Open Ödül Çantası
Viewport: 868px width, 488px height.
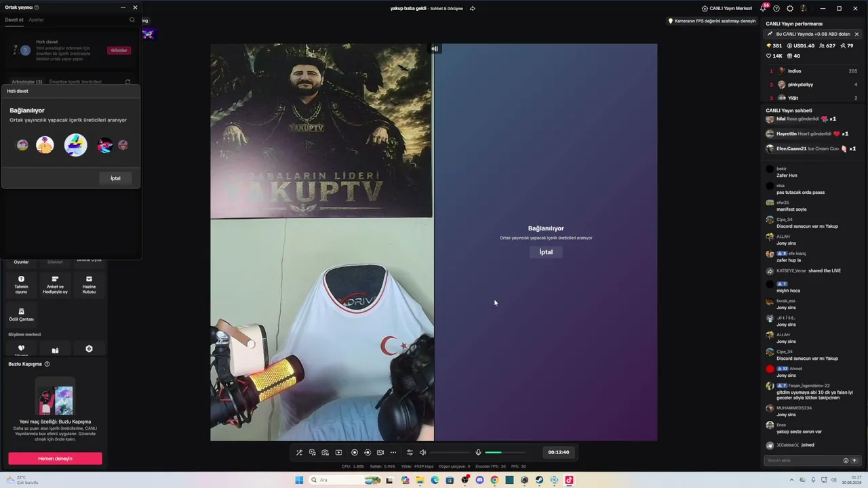(x=21, y=315)
